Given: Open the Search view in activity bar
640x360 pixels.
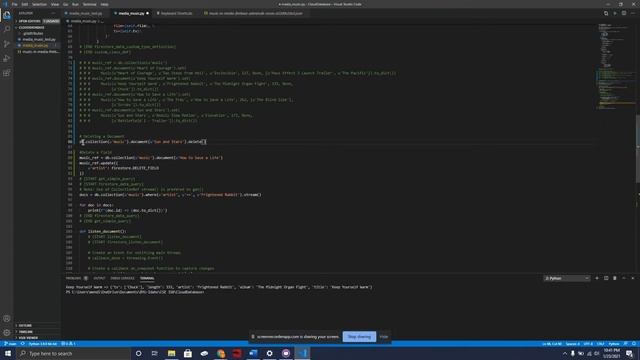Looking at the screenshot, I should (7, 29).
